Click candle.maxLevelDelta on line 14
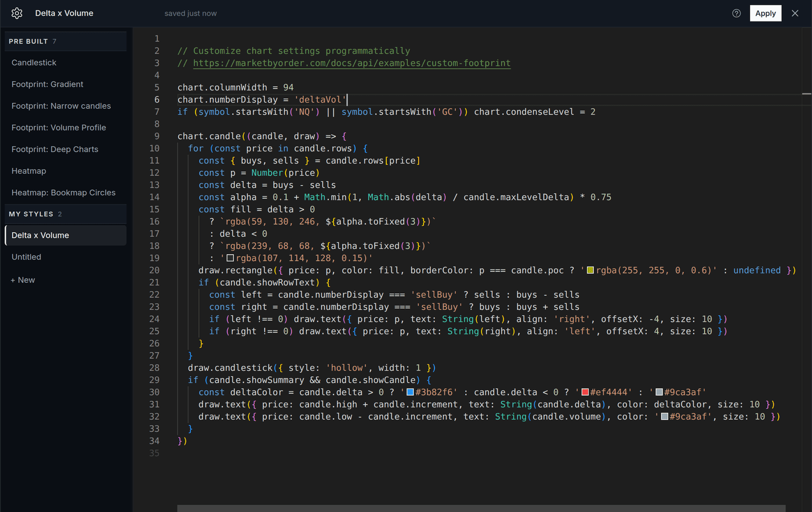 point(516,197)
